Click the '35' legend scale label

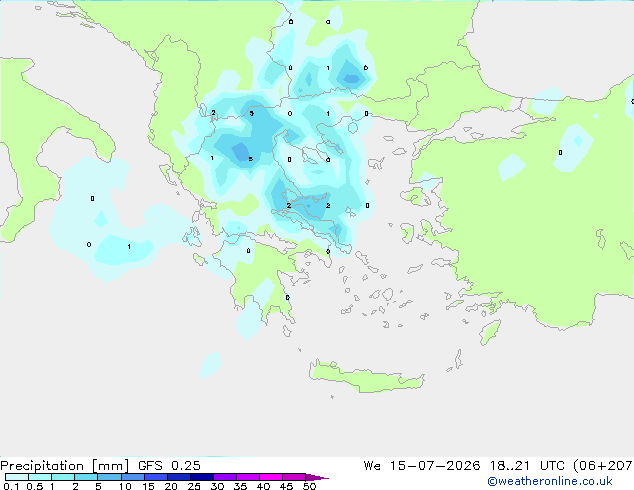[240, 486]
